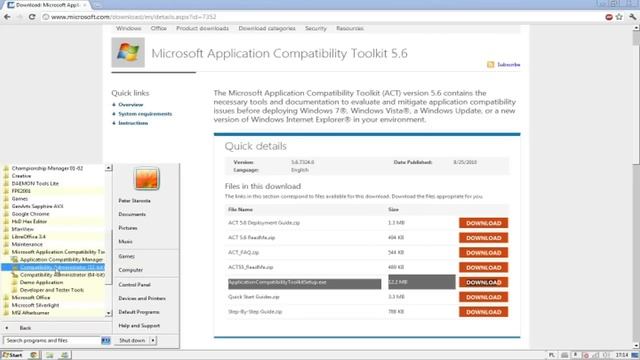
Task: Open HxD Hex Editor folder
Action: (29, 221)
